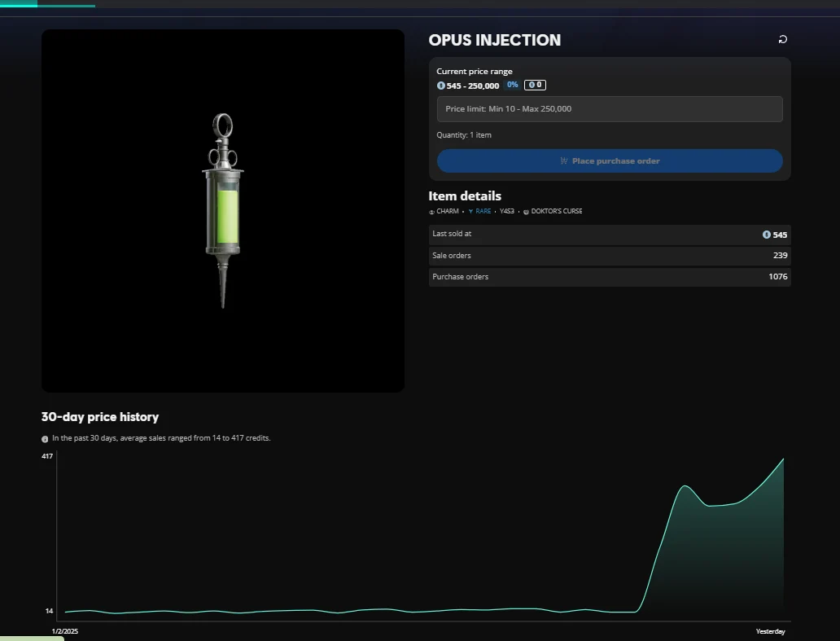This screenshot has height=641, width=840.
Task: Select the CHARM item type tag
Action: [x=448, y=211]
